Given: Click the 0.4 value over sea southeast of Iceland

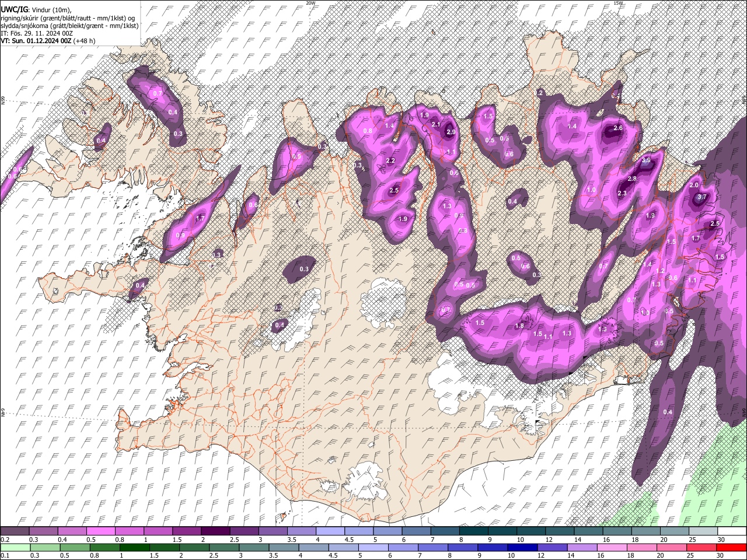Looking at the screenshot, I should tap(668, 412).
